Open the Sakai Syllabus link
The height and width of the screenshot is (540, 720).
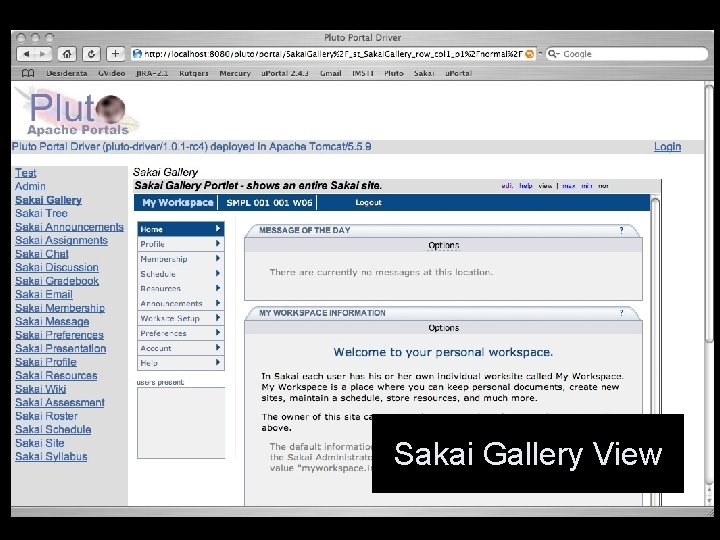point(51,457)
